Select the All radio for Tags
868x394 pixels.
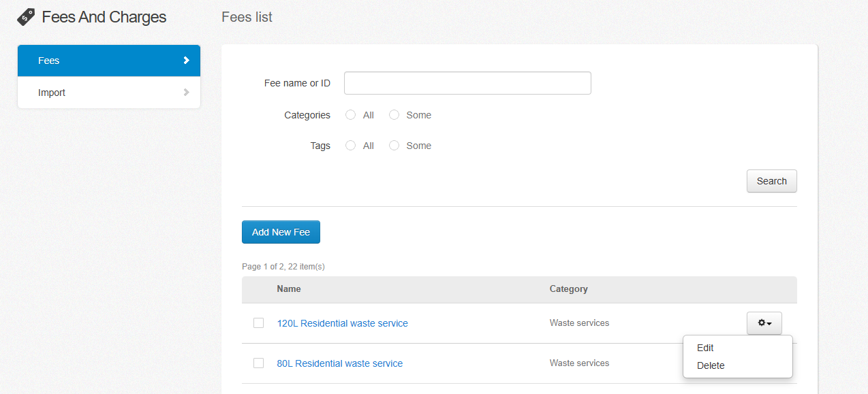pos(351,146)
